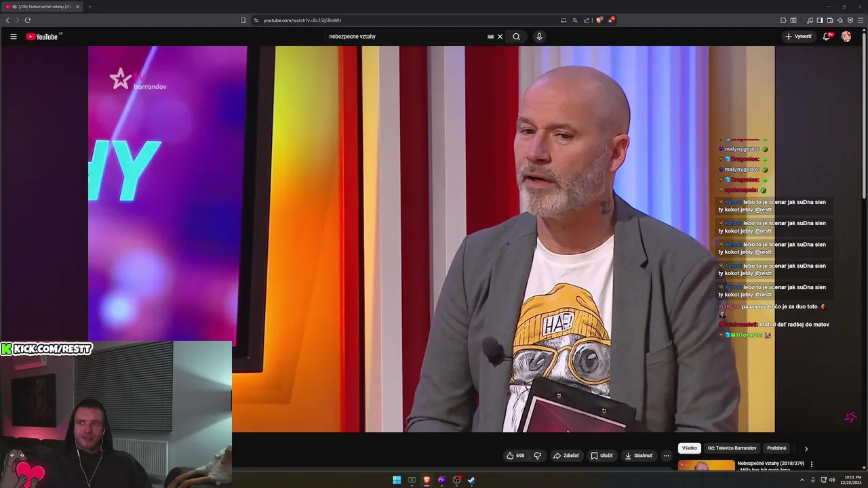The height and width of the screenshot is (488, 868).
Task: Open more actions three-dots under video
Action: coord(666,455)
